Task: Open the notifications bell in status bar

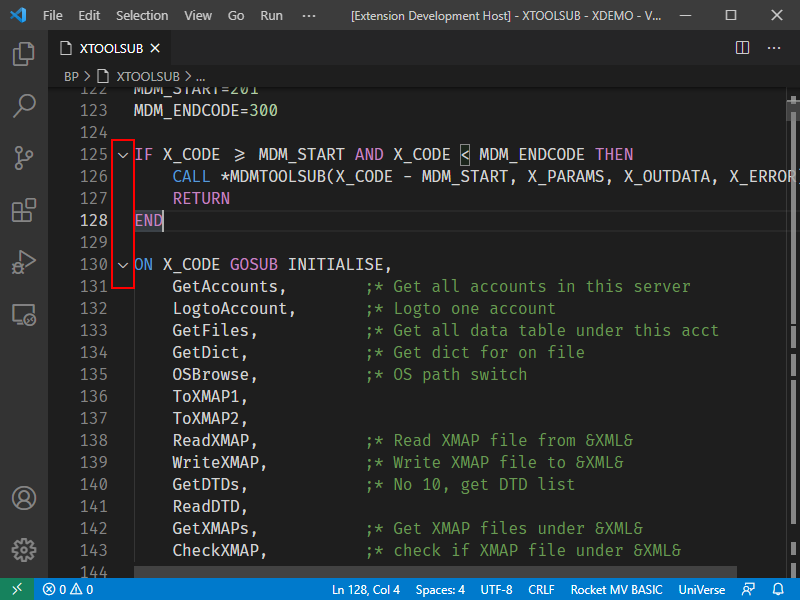Action: click(778, 589)
